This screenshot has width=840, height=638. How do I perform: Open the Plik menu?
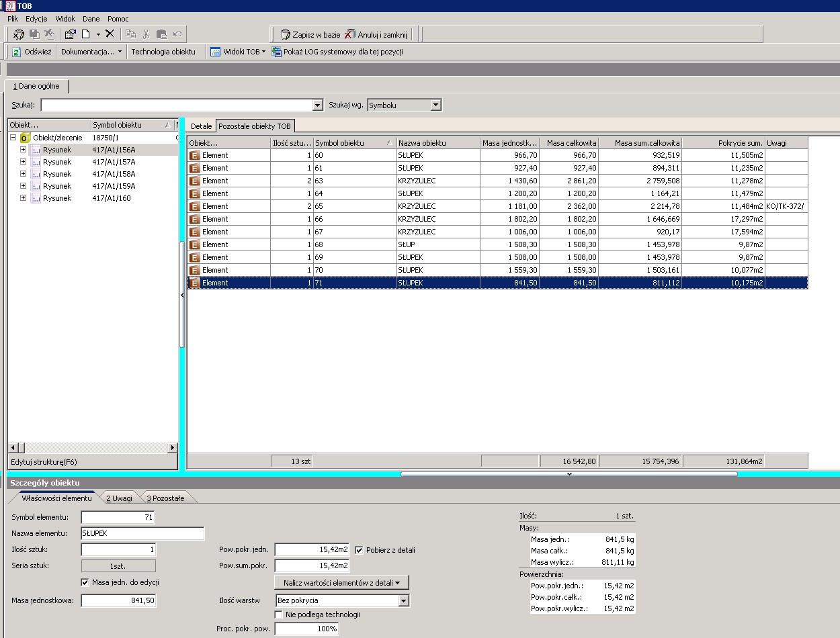coord(13,19)
